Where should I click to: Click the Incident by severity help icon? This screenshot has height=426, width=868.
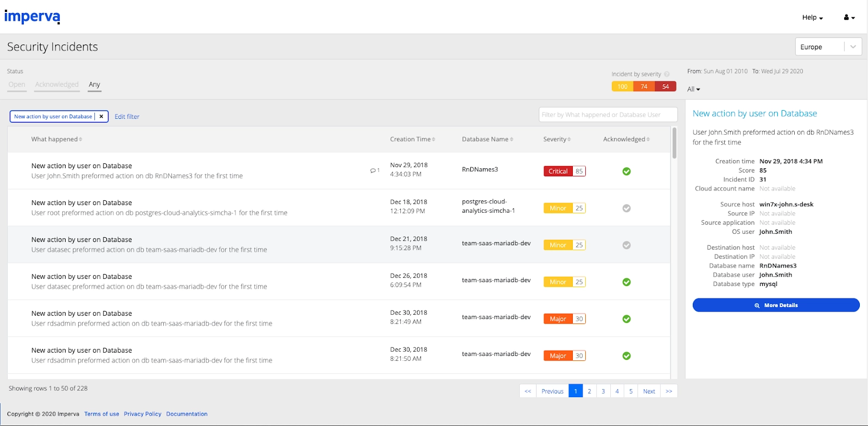(x=667, y=74)
